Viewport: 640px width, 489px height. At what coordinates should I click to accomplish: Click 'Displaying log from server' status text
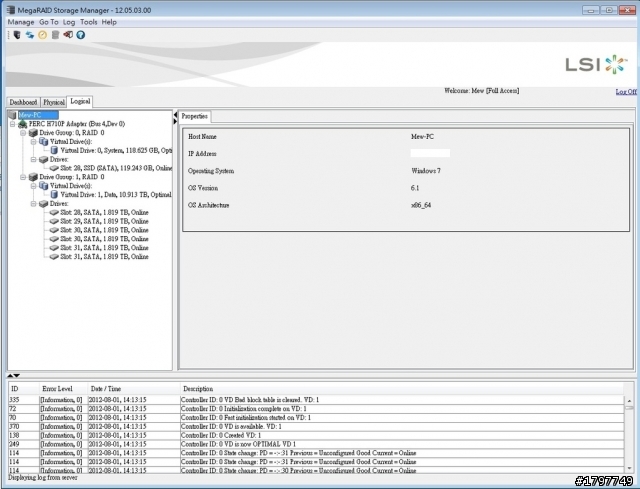[x=43, y=477]
